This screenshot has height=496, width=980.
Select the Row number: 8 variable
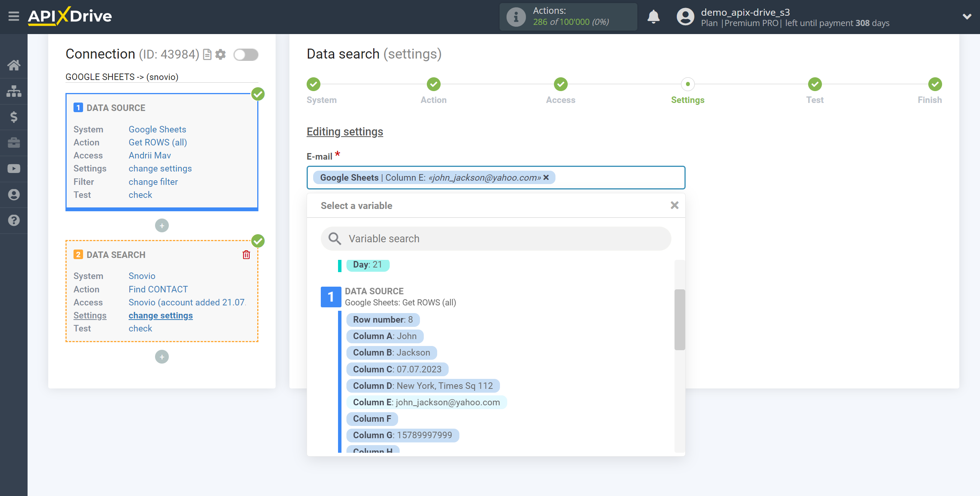pyautogui.click(x=383, y=320)
